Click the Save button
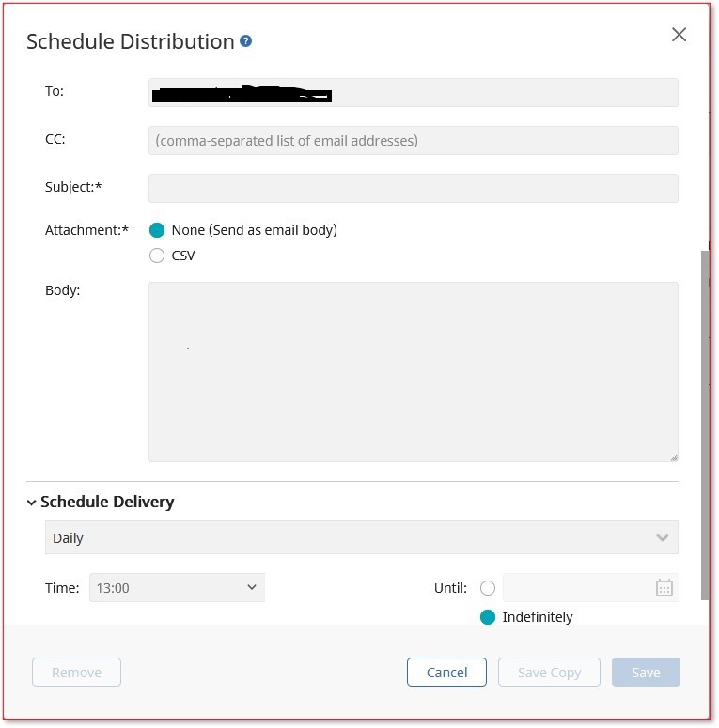Viewport: 719px width, 728px height. [646, 673]
